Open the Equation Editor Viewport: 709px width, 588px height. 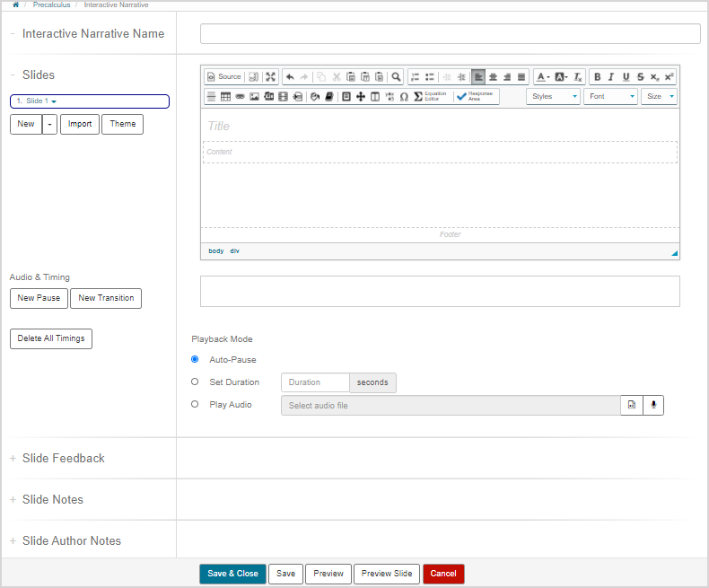431,96
